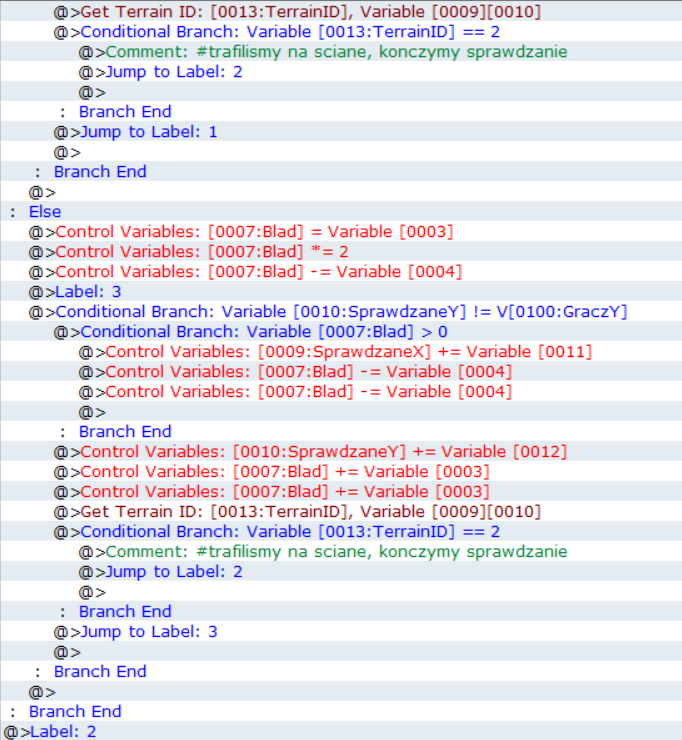Select the 'Else' branch line
This screenshot has width=682, height=740.
pos(341,211)
